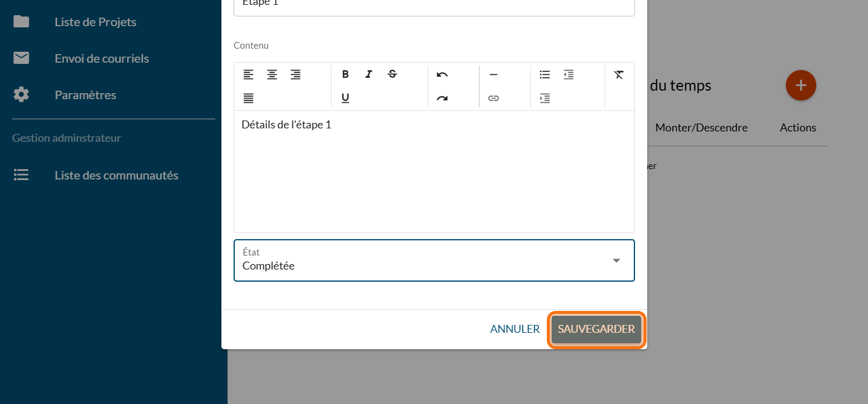Redo the last undone edit

442,98
